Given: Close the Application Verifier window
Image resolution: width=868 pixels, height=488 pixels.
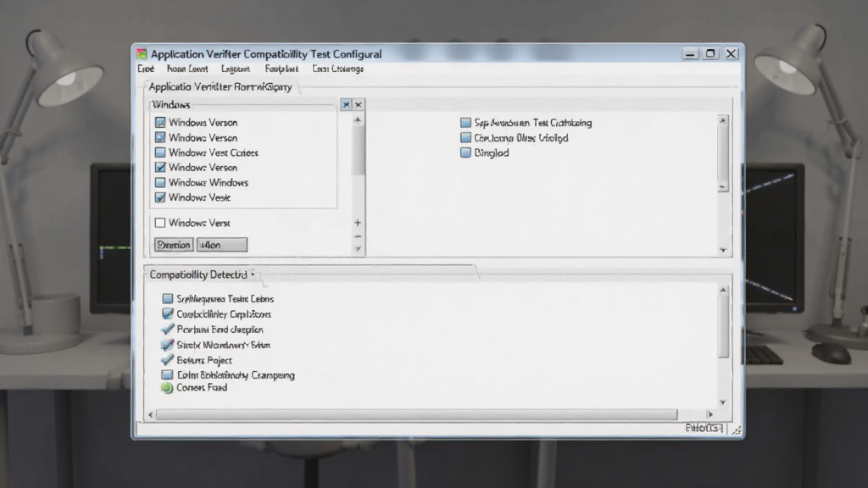Looking at the screenshot, I should pyautogui.click(x=731, y=53).
